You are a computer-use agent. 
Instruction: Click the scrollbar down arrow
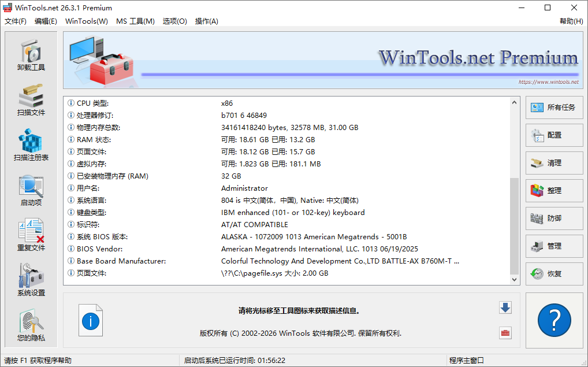point(513,279)
